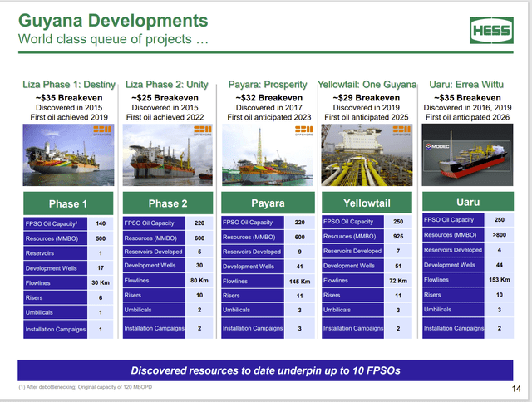Open the Payara Prosperity vessel photo

pos(268,154)
